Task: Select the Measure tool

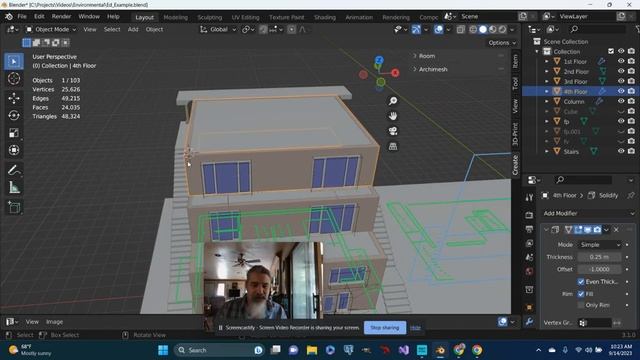Action: [x=13, y=187]
